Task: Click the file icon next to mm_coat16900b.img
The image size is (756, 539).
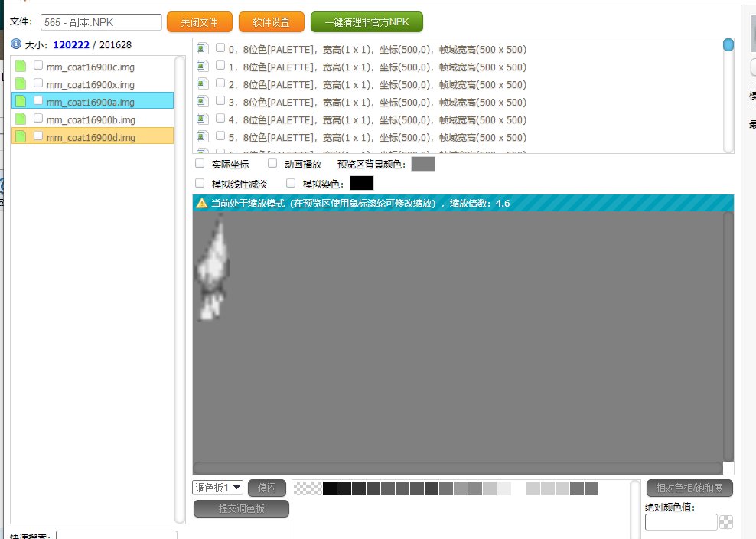Action: coord(21,119)
